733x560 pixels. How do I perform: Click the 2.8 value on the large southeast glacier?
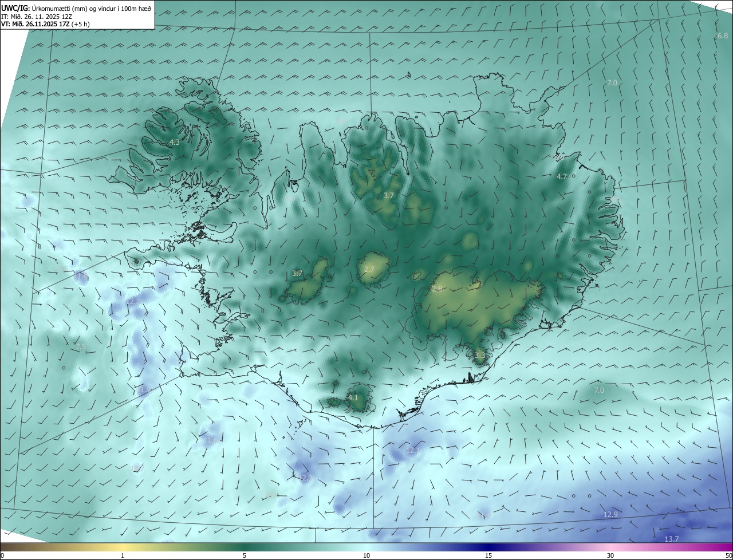pos(437,289)
